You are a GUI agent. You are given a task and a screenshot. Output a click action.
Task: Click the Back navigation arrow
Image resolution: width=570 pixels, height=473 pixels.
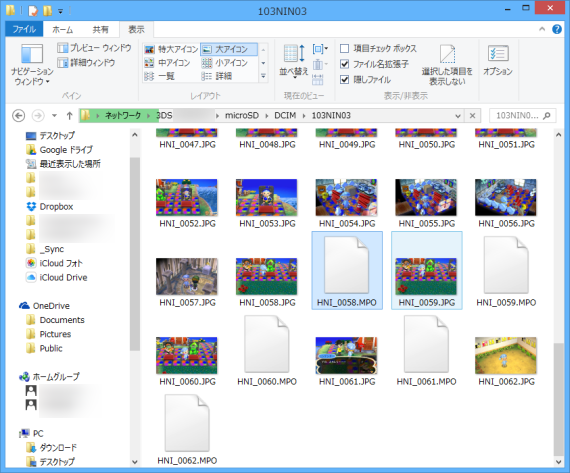coord(19,116)
